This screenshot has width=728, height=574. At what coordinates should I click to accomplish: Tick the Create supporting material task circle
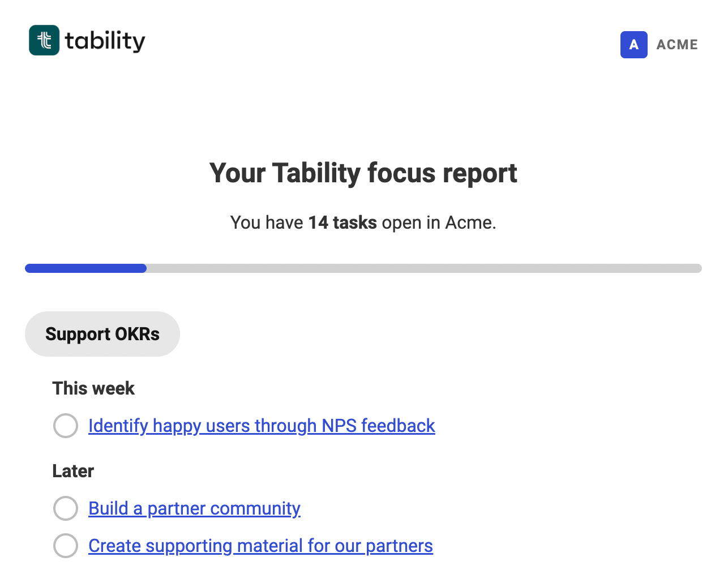(66, 546)
